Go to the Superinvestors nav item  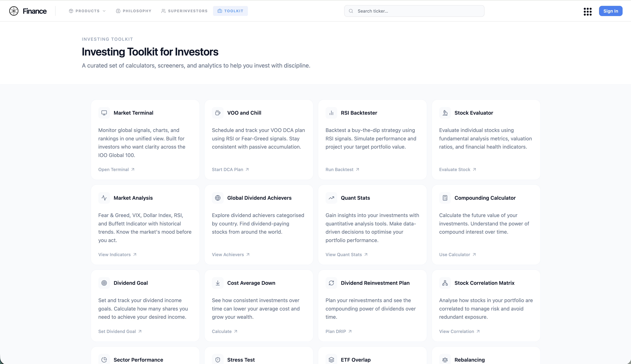pos(184,11)
